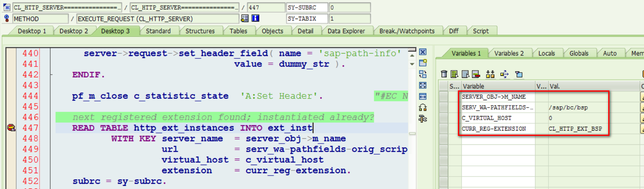
Task: Click the maximize tool full-screen icon
Action: point(423,85)
